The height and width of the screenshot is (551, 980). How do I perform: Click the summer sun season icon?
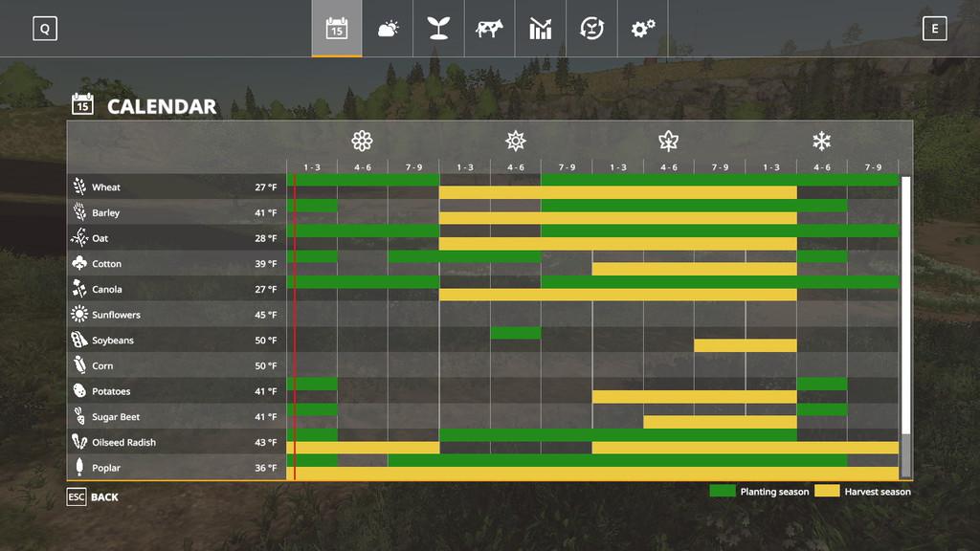click(516, 142)
